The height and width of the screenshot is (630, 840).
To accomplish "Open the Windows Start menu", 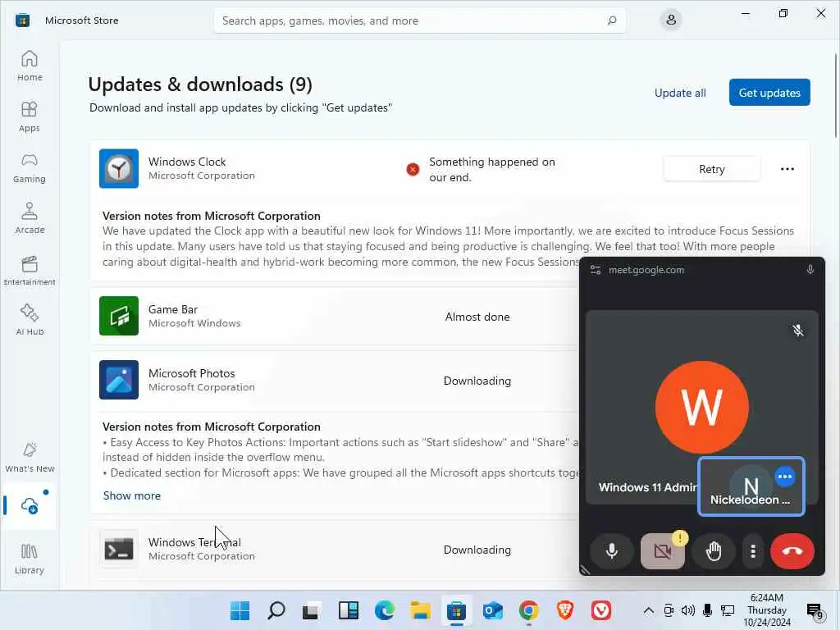I will [x=240, y=610].
